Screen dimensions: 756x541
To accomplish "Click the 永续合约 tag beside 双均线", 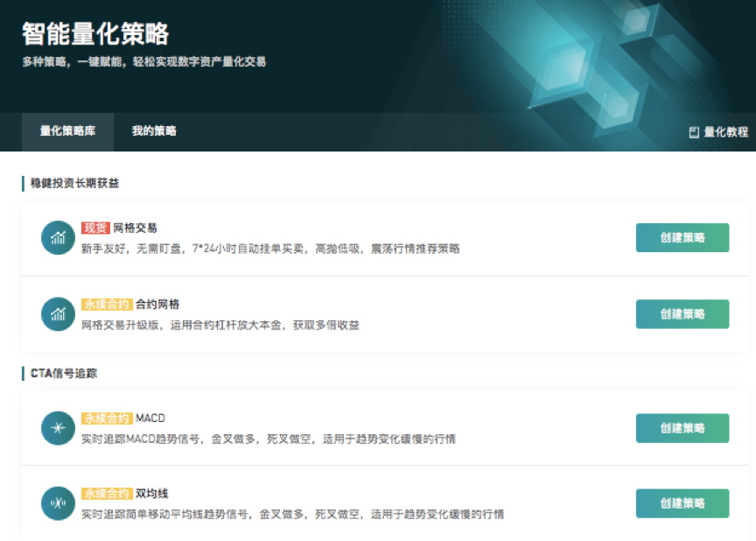I will tap(107, 494).
